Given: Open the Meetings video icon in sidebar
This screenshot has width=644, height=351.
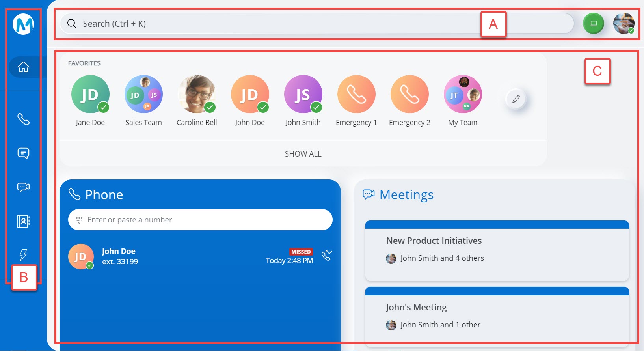Looking at the screenshot, I should coord(24,187).
